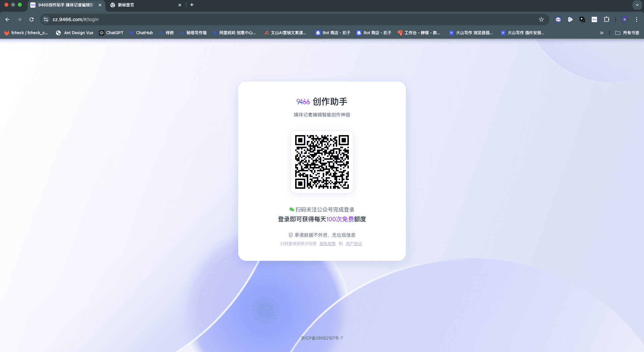
Task: Switch to the 9466创作助手 tab
Action: coord(65,5)
